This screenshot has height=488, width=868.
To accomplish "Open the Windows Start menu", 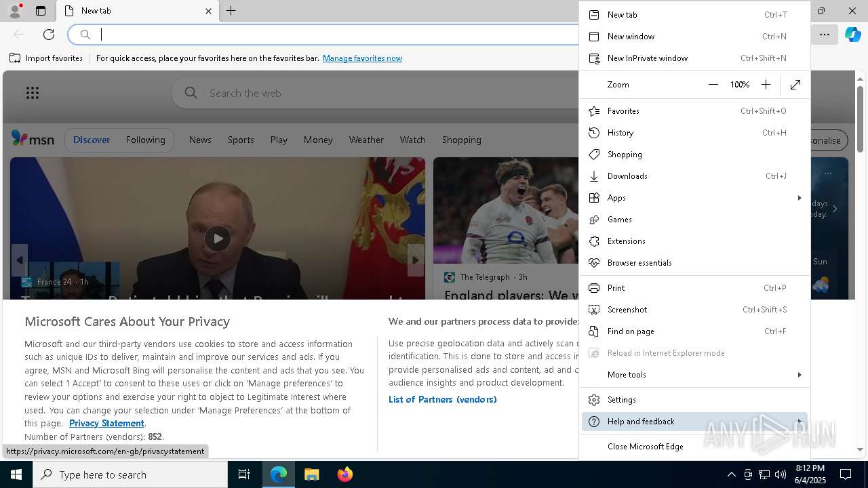I will [x=16, y=474].
